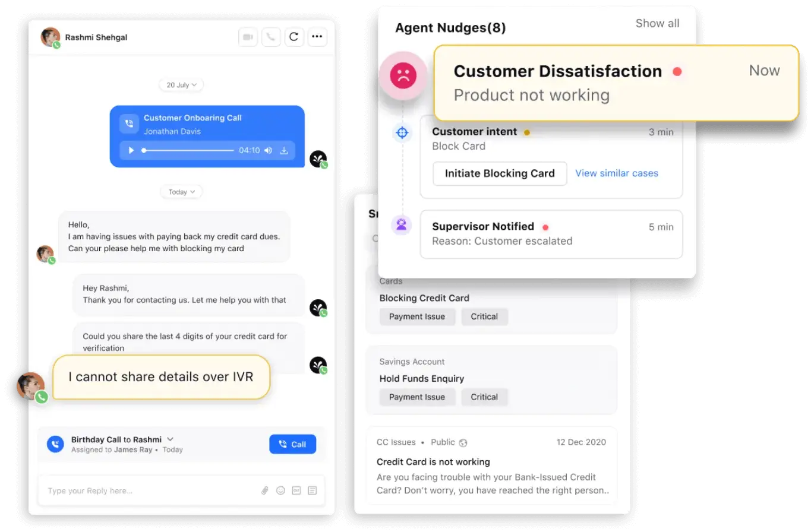811x532 pixels.
Task: Play the Customer Onboarding Call recording
Action: pyautogui.click(x=131, y=150)
